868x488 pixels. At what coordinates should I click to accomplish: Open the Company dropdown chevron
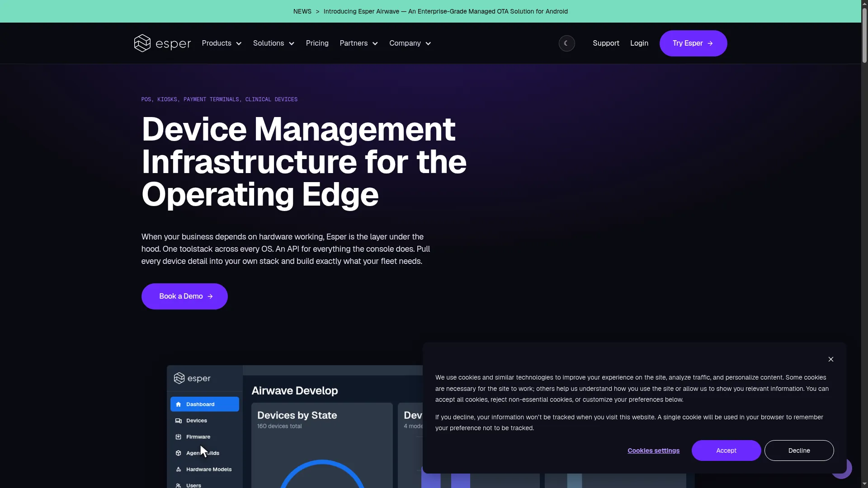428,44
